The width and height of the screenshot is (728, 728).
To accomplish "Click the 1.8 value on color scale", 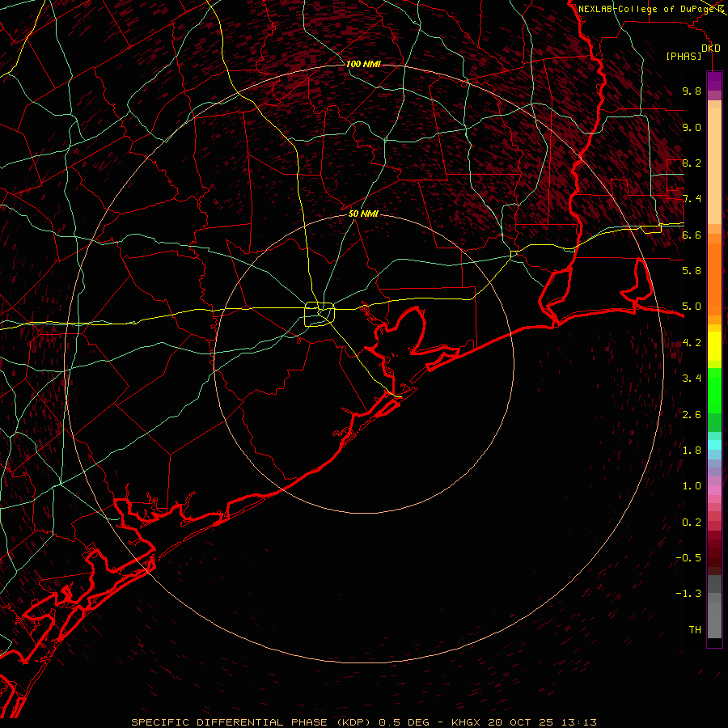I will point(692,451).
